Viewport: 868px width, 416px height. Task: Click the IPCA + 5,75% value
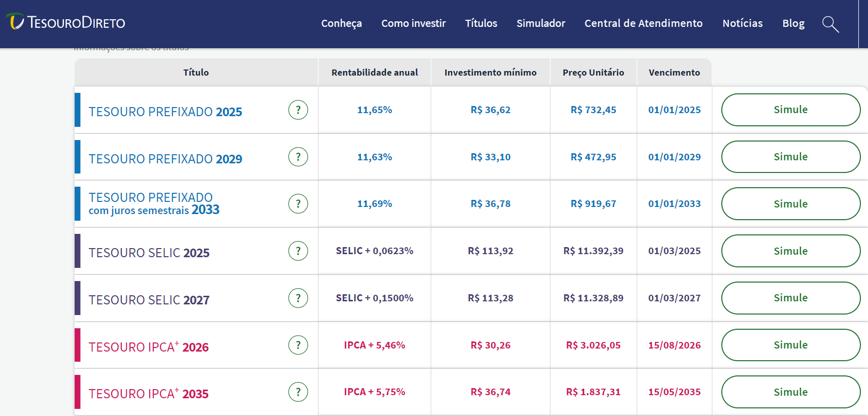pos(375,392)
